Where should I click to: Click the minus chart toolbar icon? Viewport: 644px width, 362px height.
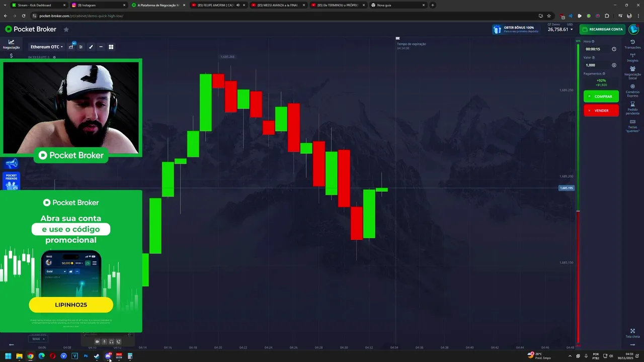(x=101, y=47)
